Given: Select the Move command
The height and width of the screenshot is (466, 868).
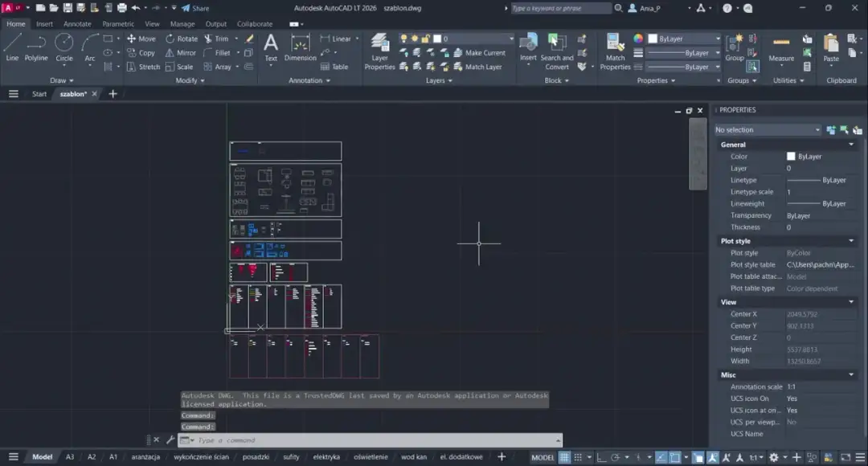Looking at the screenshot, I should click(x=142, y=38).
